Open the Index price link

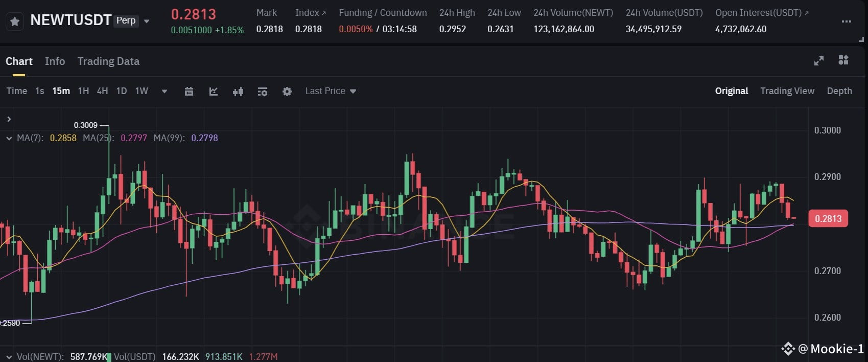[310, 13]
